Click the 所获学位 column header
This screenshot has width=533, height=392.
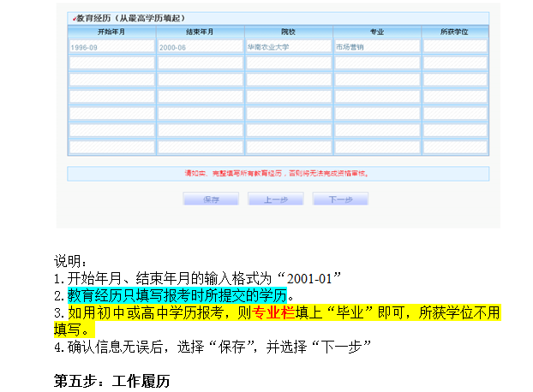click(x=455, y=32)
